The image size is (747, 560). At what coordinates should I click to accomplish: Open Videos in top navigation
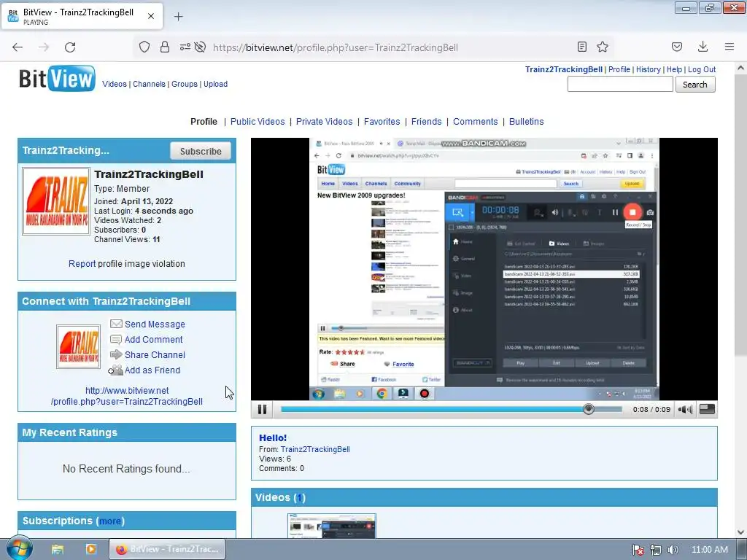pyautogui.click(x=115, y=84)
